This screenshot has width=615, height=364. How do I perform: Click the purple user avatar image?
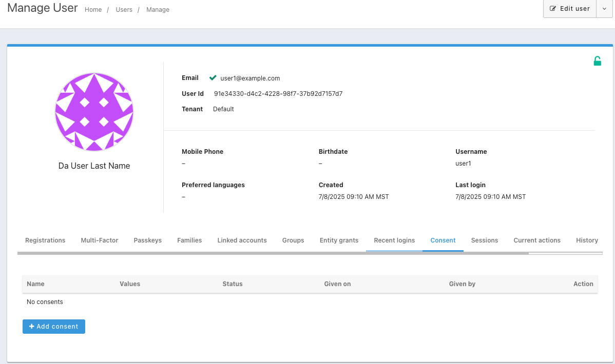(x=94, y=112)
